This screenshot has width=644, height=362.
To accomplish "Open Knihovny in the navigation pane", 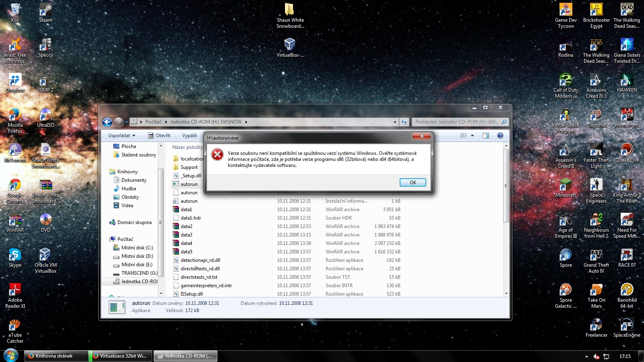I will coord(127,172).
